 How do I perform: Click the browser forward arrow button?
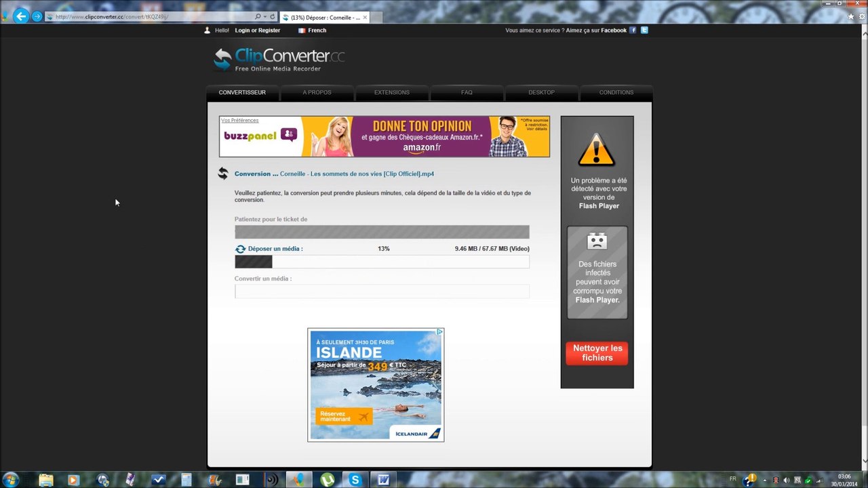(37, 16)
